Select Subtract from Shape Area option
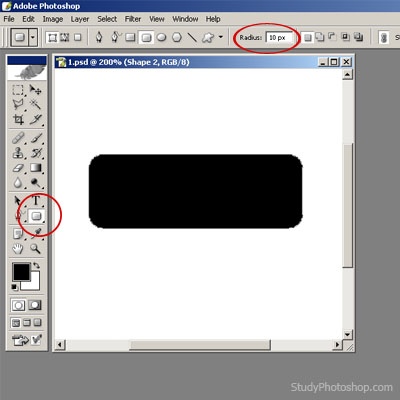 [332, 36]
